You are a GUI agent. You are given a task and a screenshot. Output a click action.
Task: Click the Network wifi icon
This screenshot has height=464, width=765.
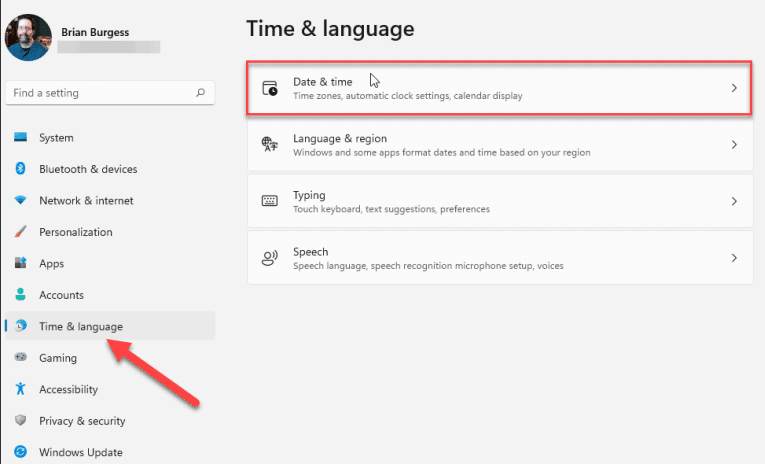pyautogui.click(x=20, y=200)
